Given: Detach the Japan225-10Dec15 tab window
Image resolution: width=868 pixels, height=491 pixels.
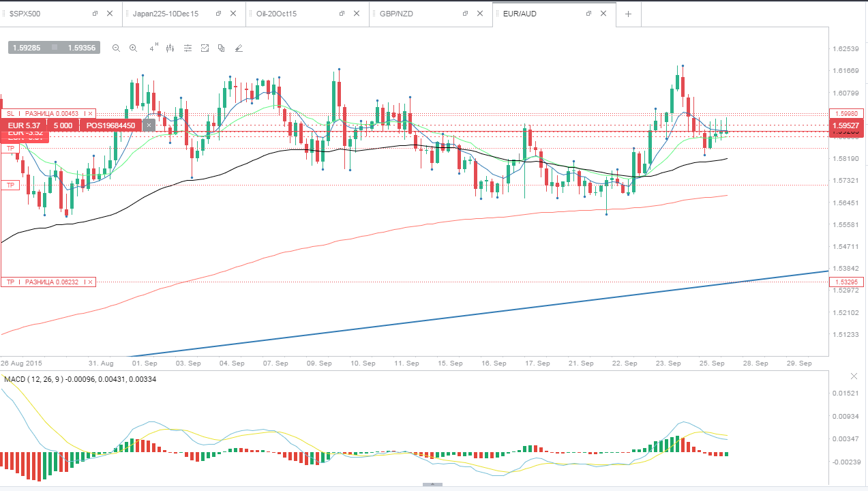Looking at the screenshot, I should pos(218,14).
